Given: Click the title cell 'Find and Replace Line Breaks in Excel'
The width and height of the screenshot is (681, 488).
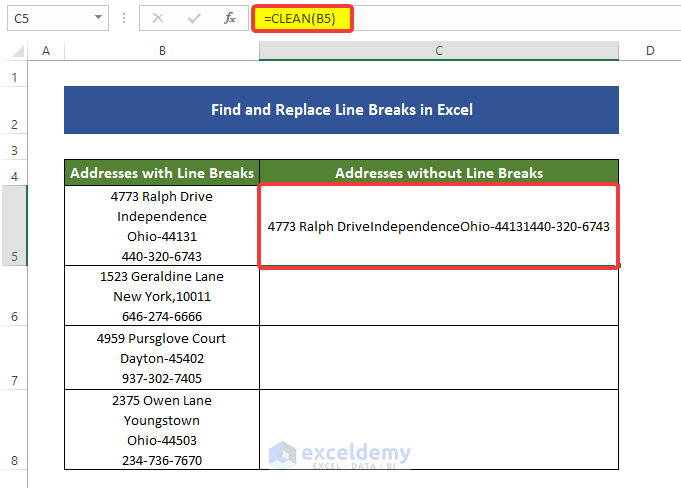Looking at the screenshot, I should (x=341, y=110).
